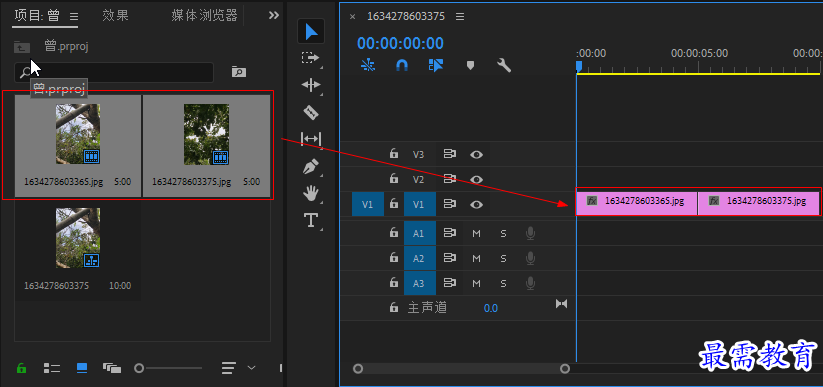The image size is (823, 387).
Task: Close the 1634278603375 sequence tab
Action: (353, 17)
